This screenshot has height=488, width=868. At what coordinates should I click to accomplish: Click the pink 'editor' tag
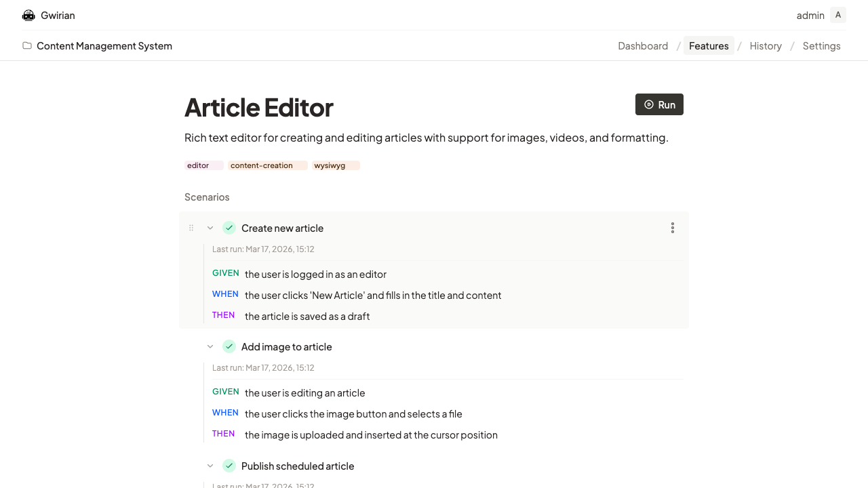coord(203,165)
